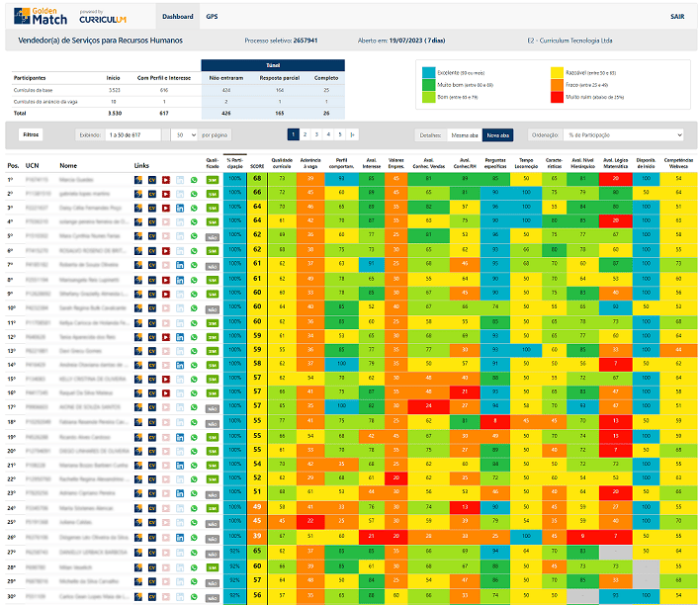The width and height of the screenshot is (700, 605).
Task: Go to page 3 of results
Action: 316,134
